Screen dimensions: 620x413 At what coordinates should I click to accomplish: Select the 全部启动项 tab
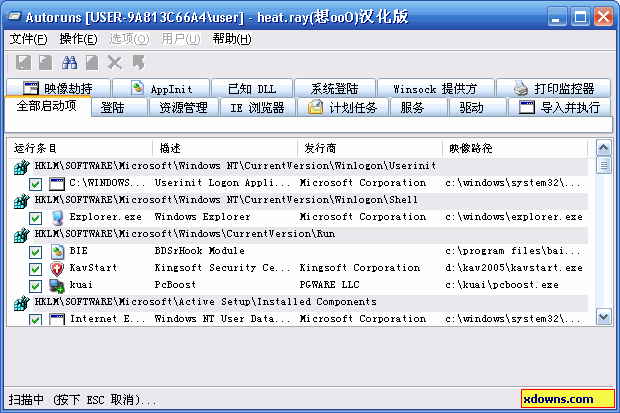47,106
